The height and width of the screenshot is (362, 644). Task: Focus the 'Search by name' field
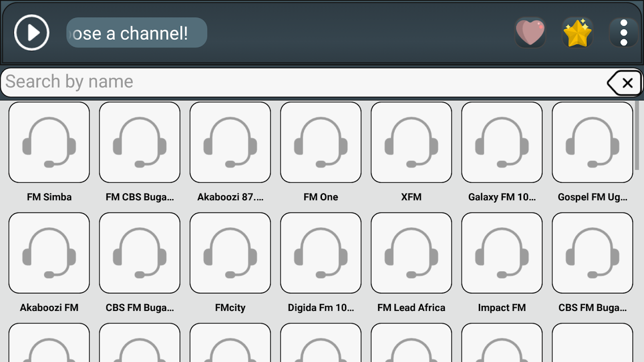tap(303, 82)
